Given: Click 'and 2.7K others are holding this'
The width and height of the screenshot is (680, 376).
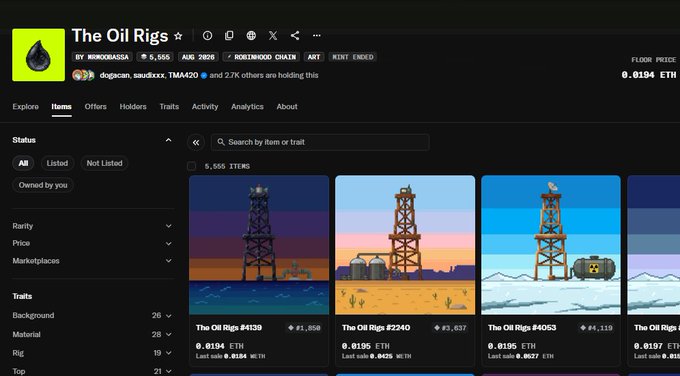Looking at the screenshot, I should click(x=264, y=75).
